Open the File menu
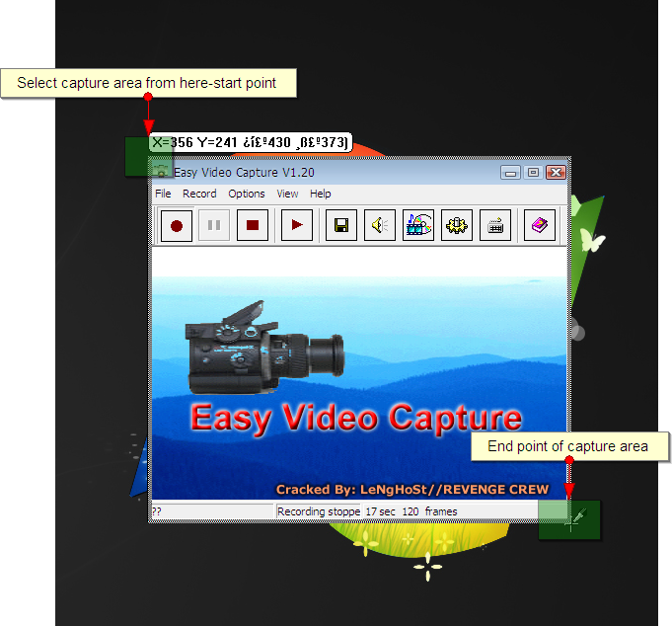Image resolution: width=672 pixels, height=626 pixels. 163,194
